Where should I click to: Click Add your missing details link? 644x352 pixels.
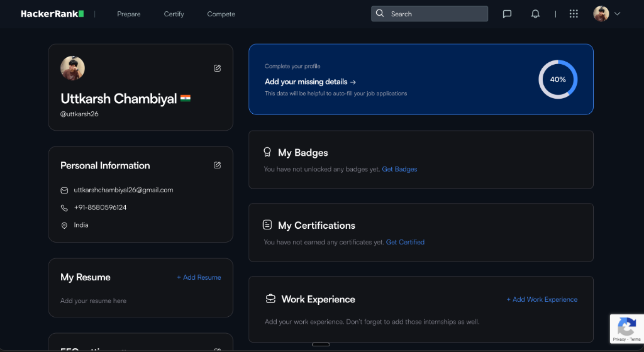310,82
